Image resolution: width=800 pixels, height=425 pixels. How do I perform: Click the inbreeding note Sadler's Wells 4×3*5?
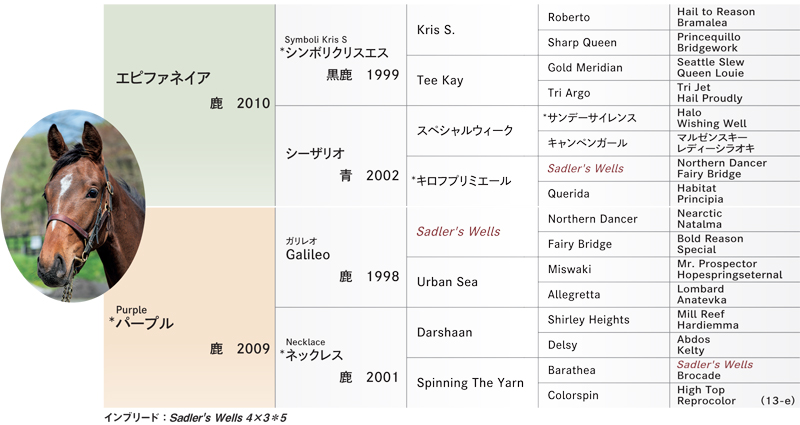[228, 418]
